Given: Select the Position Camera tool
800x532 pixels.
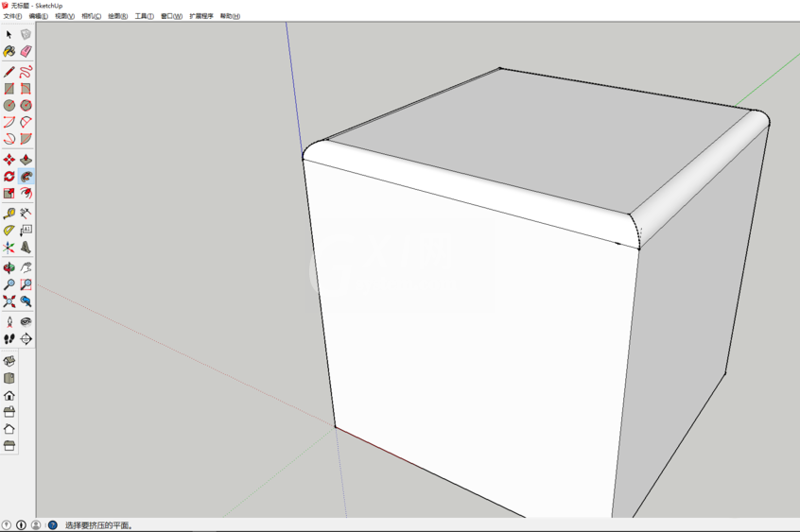Looking at the screenshot, I should (x=9, y=322).
